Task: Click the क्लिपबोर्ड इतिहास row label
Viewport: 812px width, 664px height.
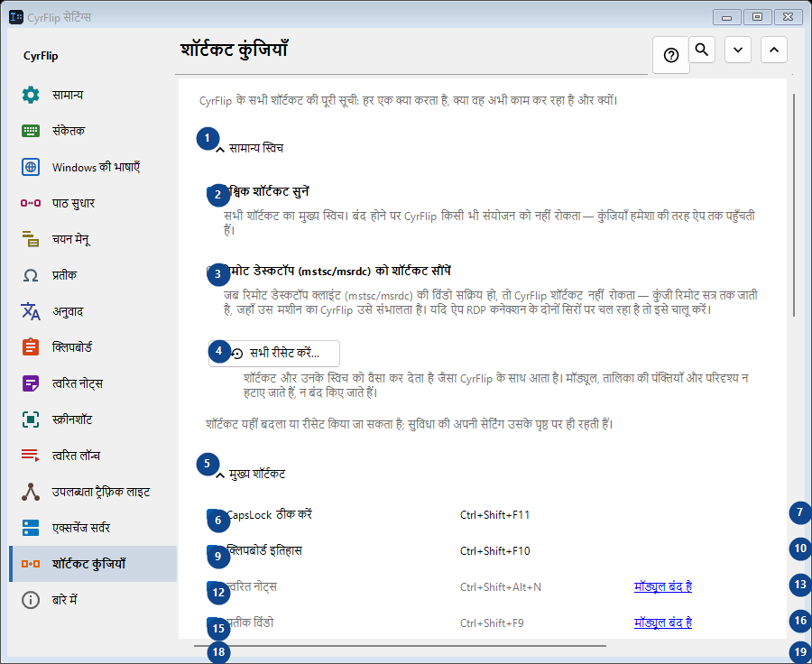Action: tap(264, 550)
